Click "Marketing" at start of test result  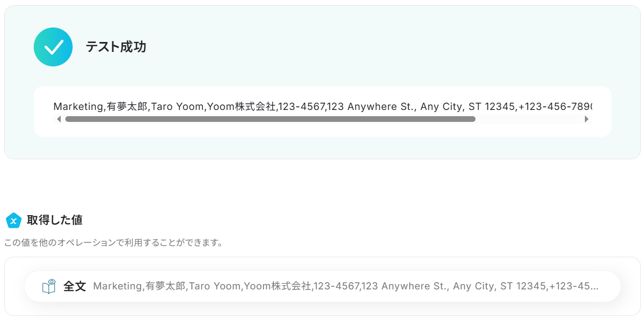[78, 107]
